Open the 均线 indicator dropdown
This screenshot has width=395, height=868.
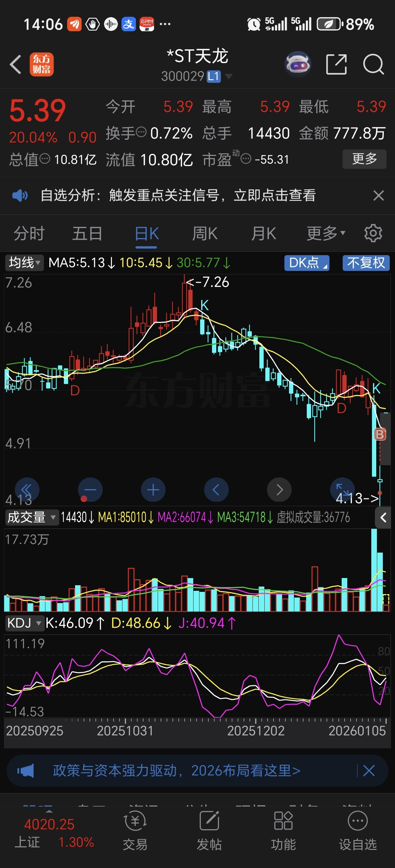pos(24,262)
